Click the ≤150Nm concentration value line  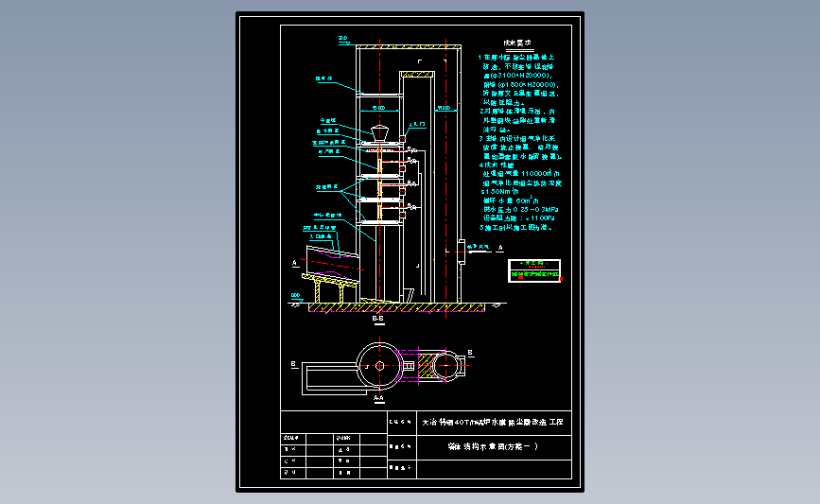(500, 192)
